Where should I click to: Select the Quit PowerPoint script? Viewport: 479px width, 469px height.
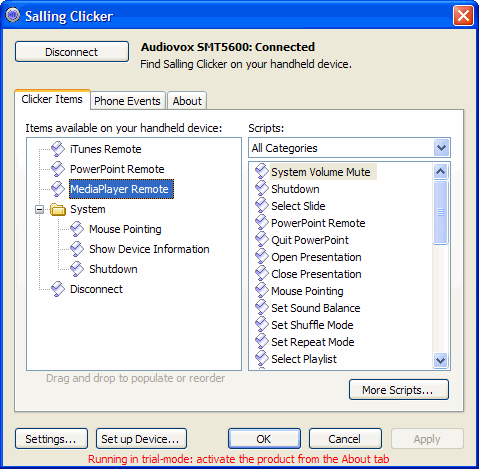coord(310,240)
